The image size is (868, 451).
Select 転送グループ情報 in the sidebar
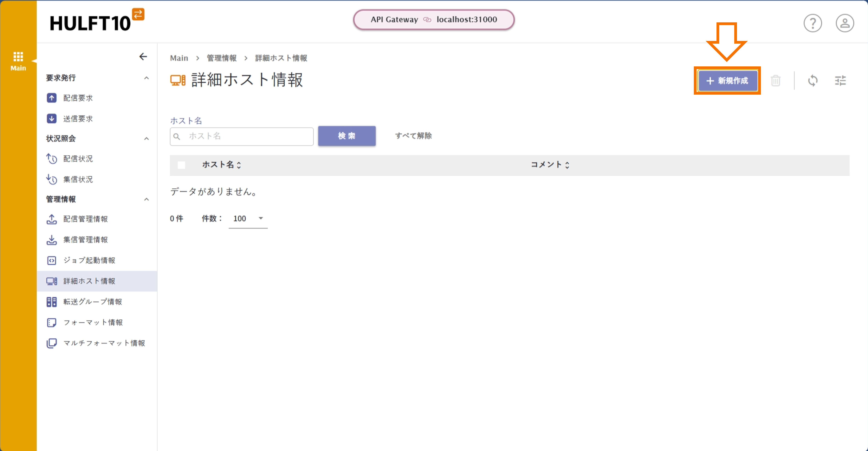pyautogui.click(x=92, y=302)
